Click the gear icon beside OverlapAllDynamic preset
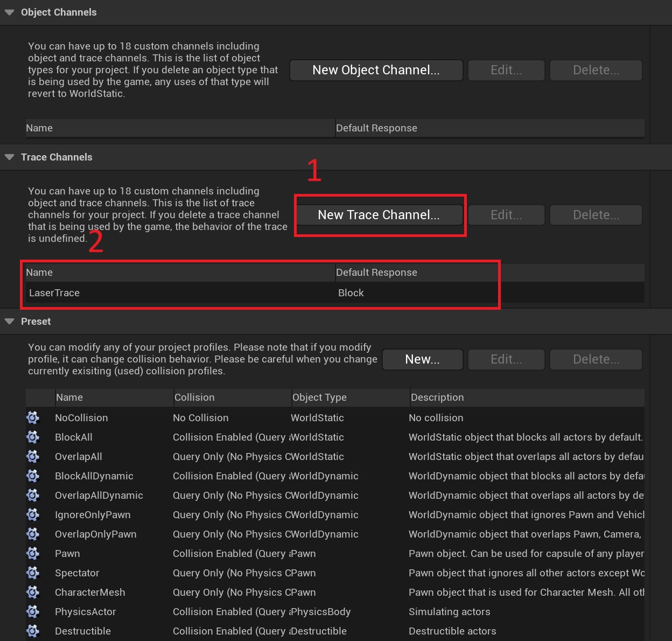672x641 pixels. (x=33, y=495)
